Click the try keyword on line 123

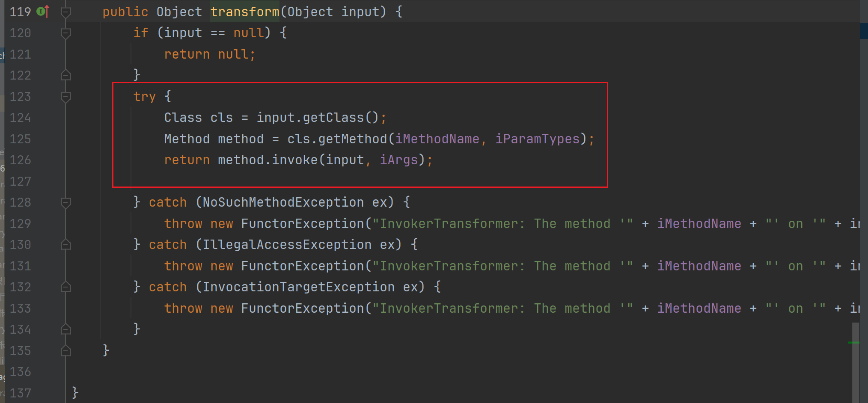click(x=144, y=97)
